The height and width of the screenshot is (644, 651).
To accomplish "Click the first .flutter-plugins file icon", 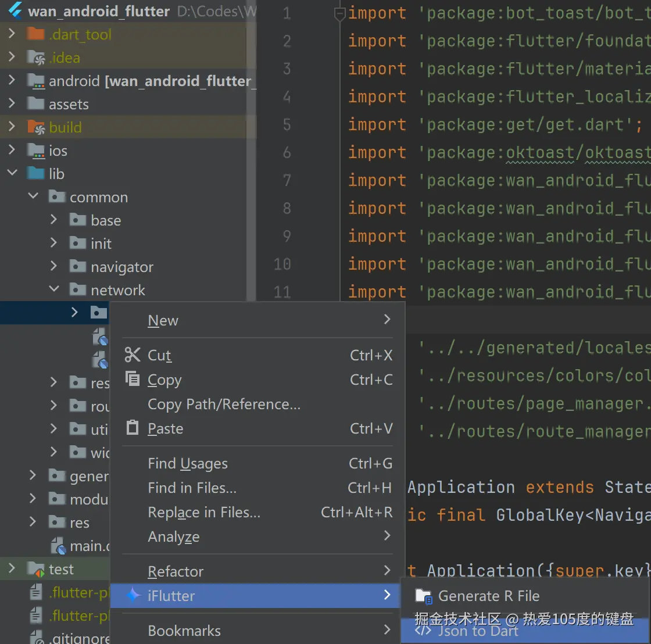I will tap(36, 592).
